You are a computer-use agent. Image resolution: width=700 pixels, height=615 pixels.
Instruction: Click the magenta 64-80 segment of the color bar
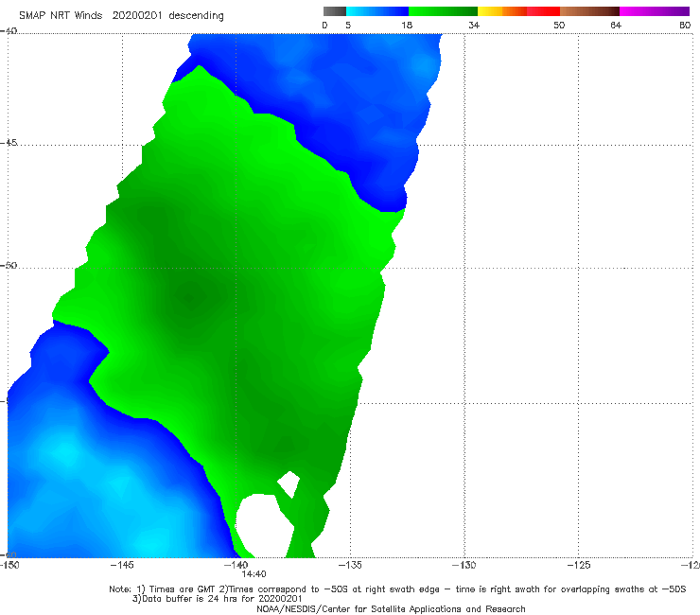tap(655, 11)
